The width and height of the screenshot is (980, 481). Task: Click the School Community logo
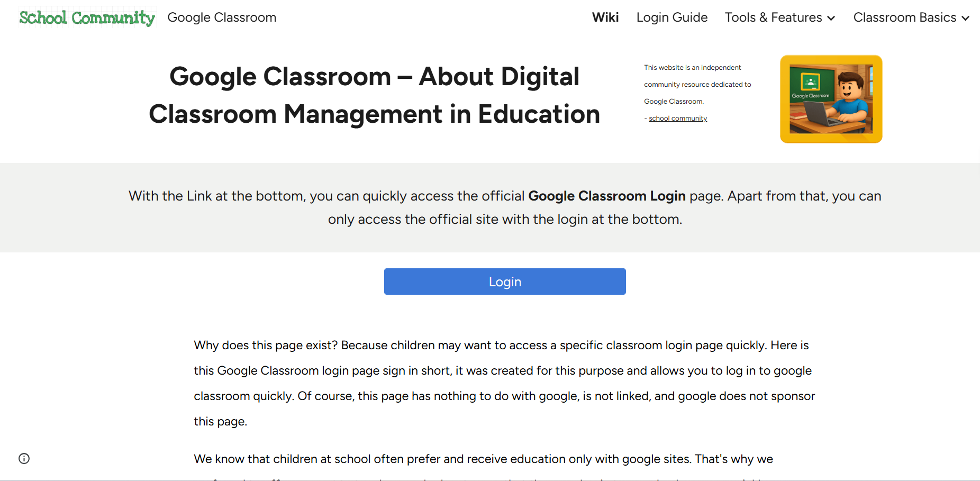(x=86, y=17)
